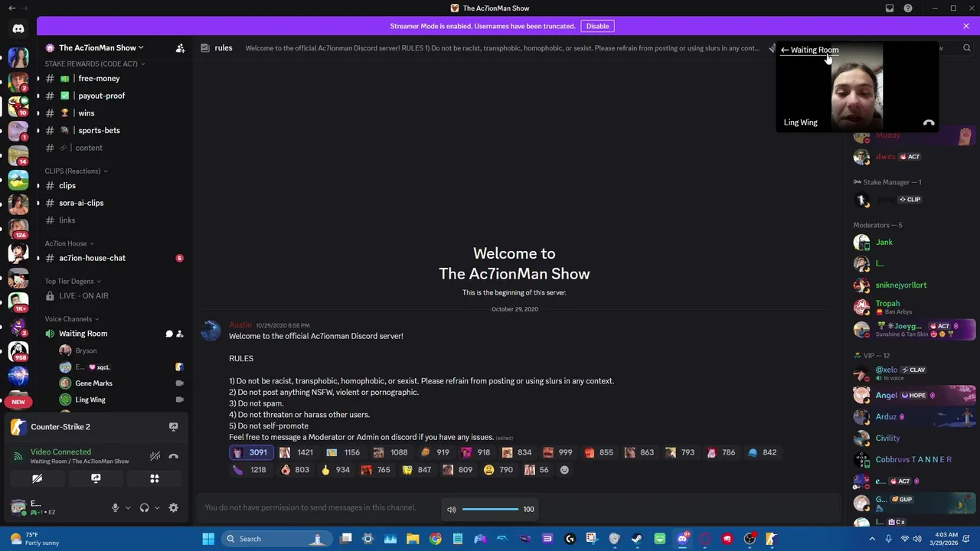Share your screen button in voice panel
Image resolution: width=980 pixels, height=551 pixels.
pos(96,478)
